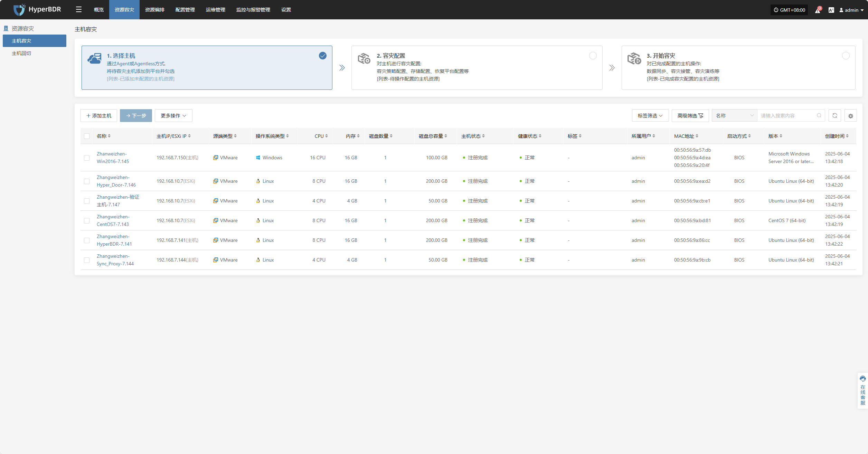Open 资源编排 menu
Viewport: 868px width, 454px height.
point(155,10)
